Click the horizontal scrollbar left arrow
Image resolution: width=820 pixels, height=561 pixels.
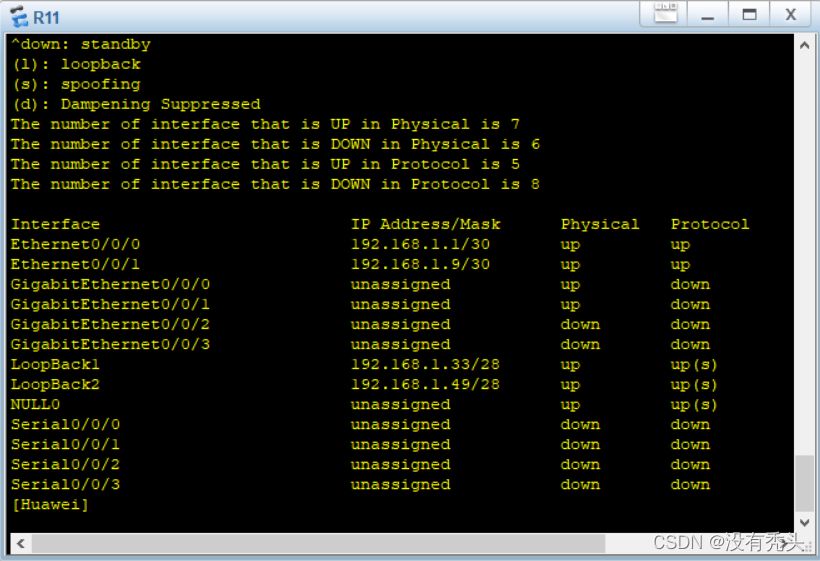21,543
